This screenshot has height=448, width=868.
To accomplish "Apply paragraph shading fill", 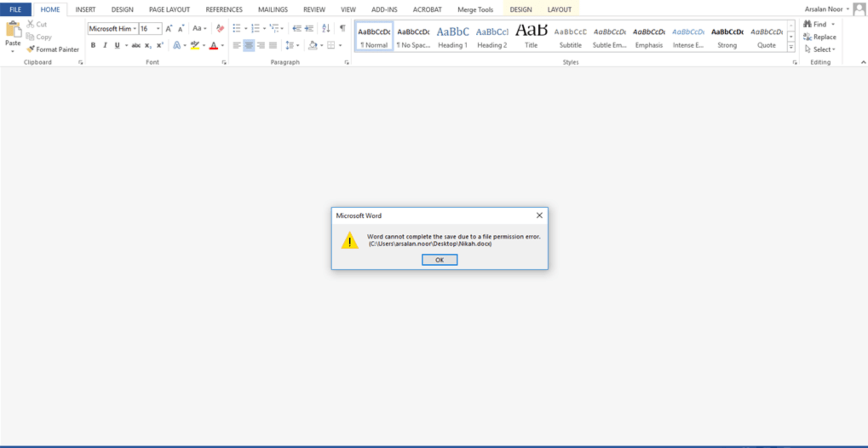I will point(313,45).
